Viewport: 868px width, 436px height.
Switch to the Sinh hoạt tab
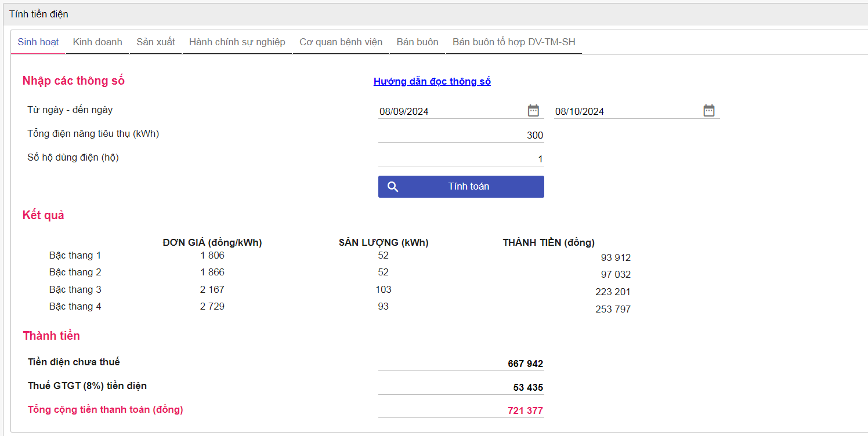coord(38,42)
